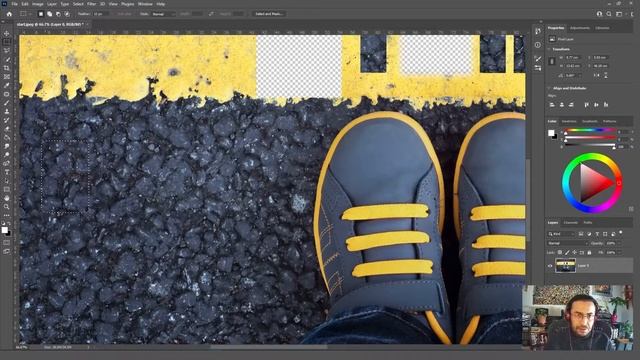Image resolution: width=640 pixels, height=360 pixels.
Task: Open the Opacity slider arrow in Layers
Action: click(620, 243)
